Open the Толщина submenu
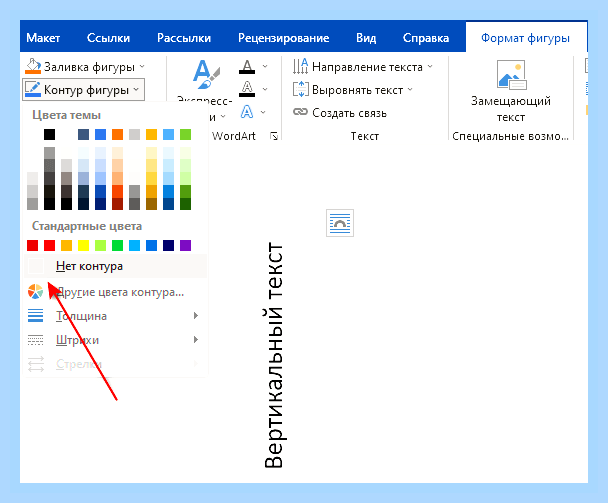608x503 pixels. coord(115,316)
